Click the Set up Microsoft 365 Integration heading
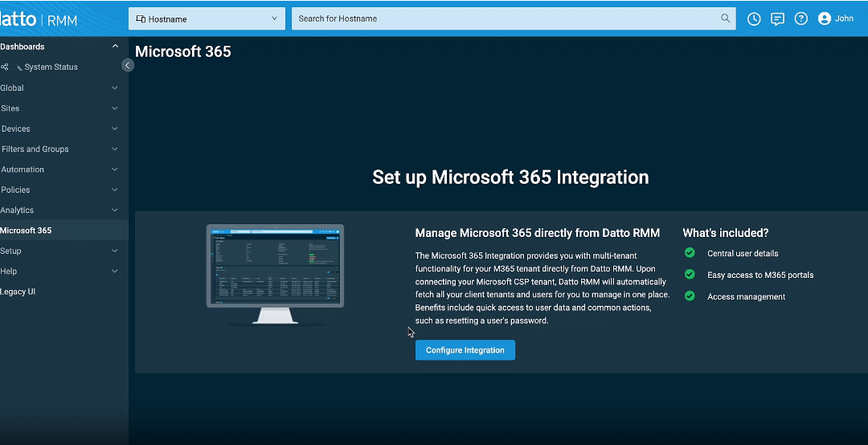Screen dimensions: 868x445 (x=510, y=177)
